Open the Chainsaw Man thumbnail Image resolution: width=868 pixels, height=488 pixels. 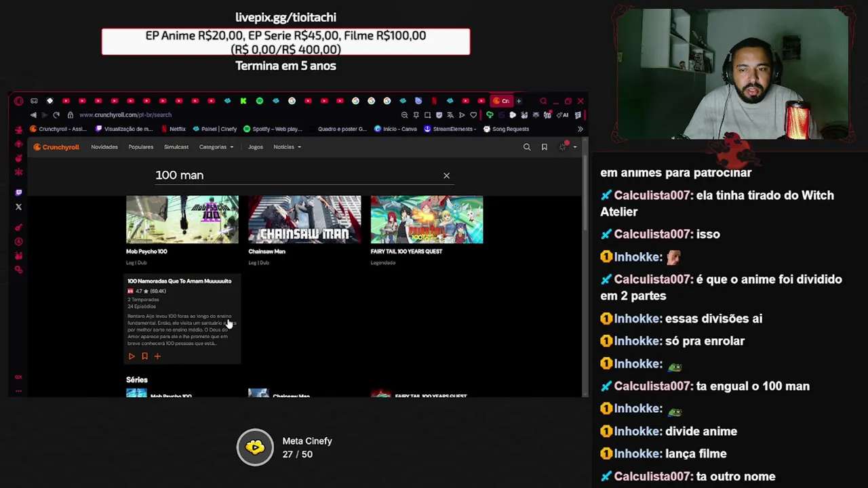tap(304, 220)
